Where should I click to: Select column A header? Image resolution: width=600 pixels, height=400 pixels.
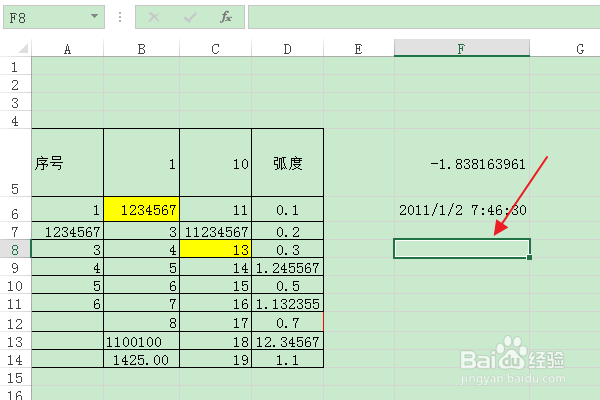[67, 49]
